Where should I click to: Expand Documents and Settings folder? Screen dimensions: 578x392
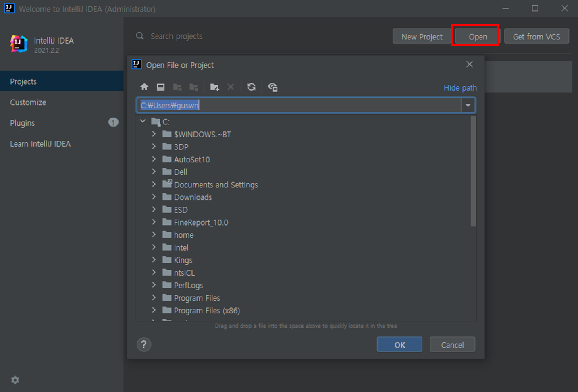pyautogui.click(x=154, y=184)
